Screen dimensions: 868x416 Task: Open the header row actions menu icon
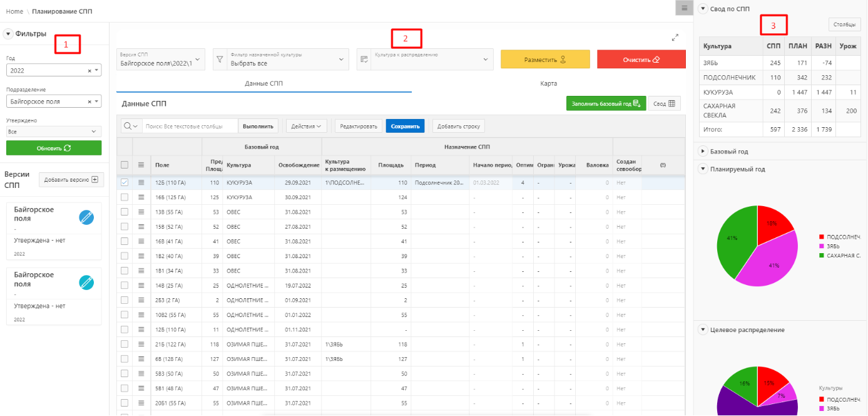tap(141, 165)
